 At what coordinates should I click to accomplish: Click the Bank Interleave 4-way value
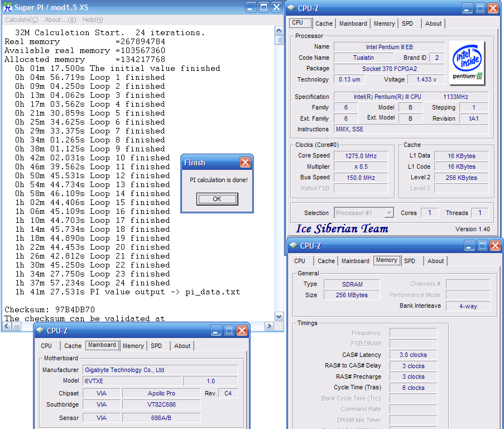pyautogui.click(x=468, y=306)
